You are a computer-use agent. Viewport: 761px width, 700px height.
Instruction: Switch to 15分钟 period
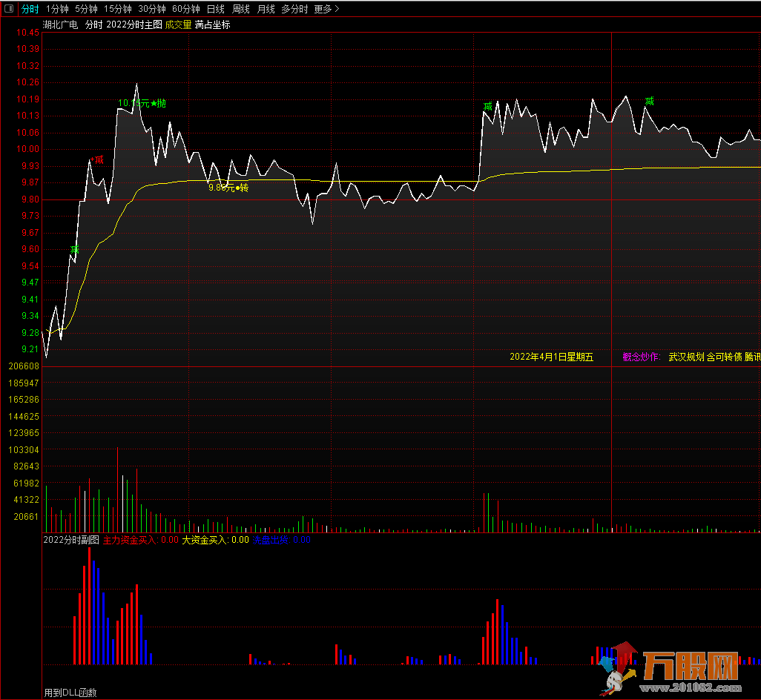118,9
